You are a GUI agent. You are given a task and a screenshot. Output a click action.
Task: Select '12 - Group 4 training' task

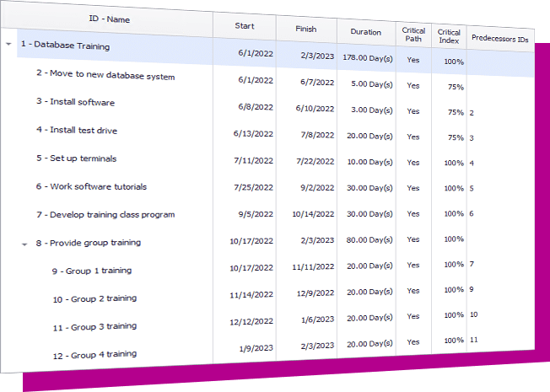pyautogui.click(x=94, y=355)
